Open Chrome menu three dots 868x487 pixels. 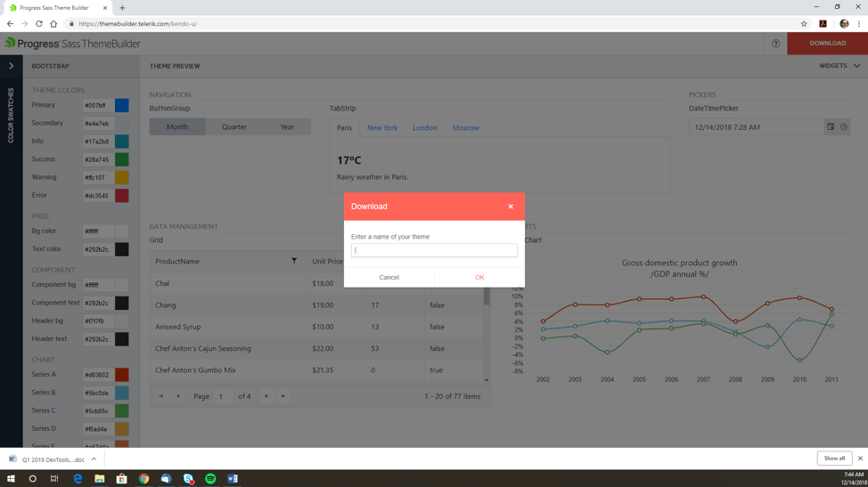point(859,24)
